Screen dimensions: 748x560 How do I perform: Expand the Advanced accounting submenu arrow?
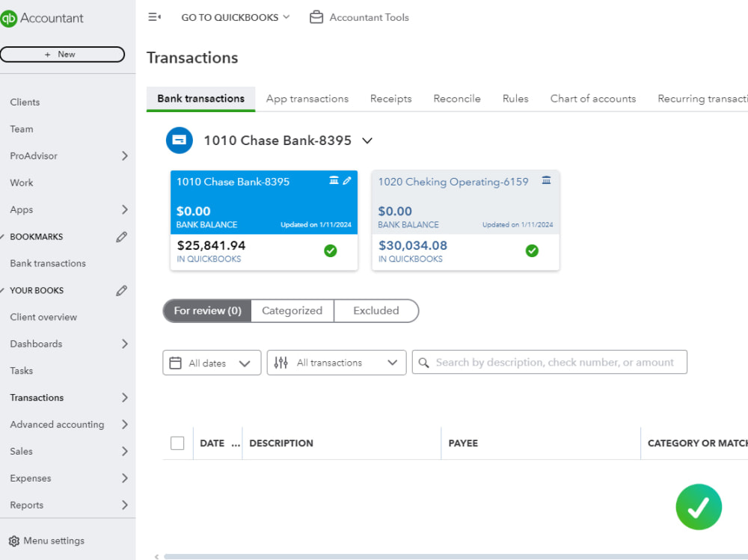[x=124, y=425]
